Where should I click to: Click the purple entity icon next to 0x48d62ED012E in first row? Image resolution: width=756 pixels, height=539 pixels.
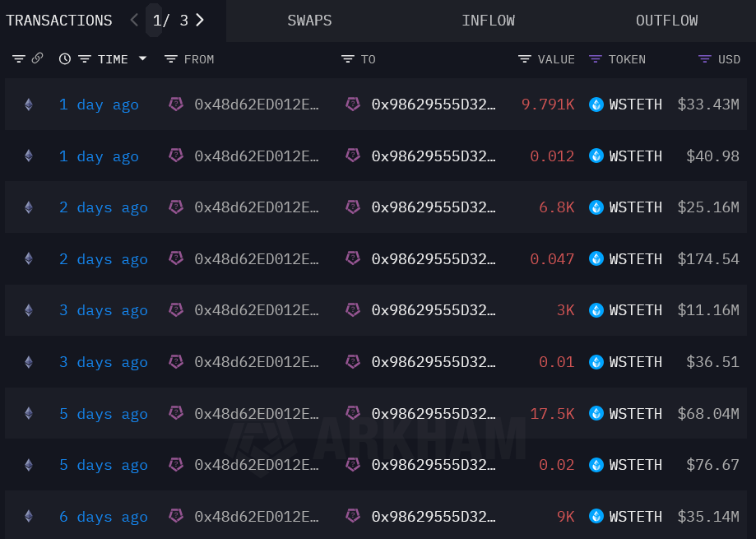175,104
